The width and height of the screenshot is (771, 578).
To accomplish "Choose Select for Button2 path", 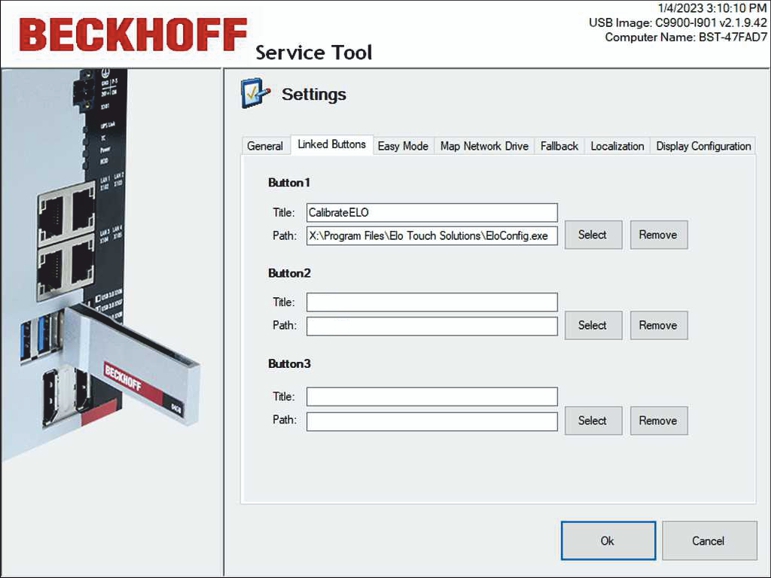I will coord(593,325).
